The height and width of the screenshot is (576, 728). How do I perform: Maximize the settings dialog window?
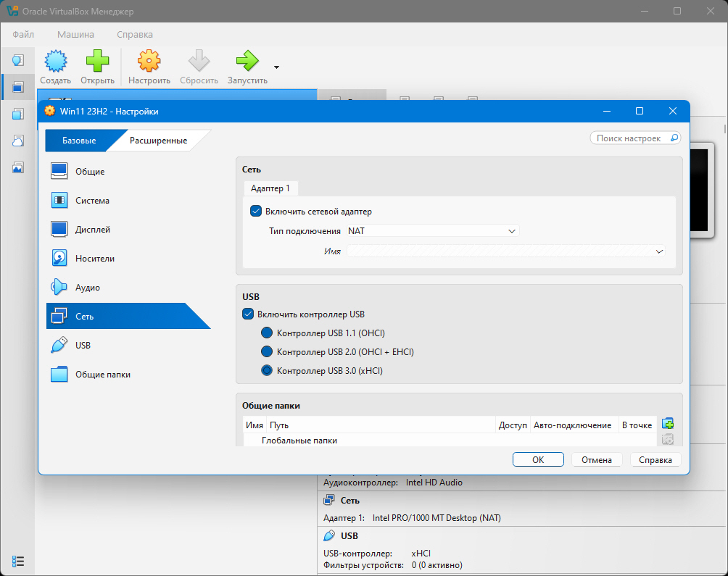pos(640,111)
